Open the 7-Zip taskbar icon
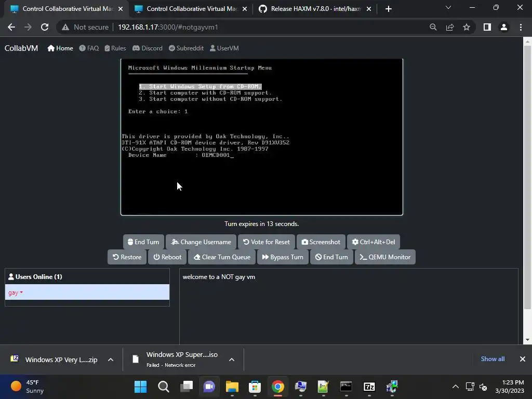The image size is (532, 399). tap(369, 387)
